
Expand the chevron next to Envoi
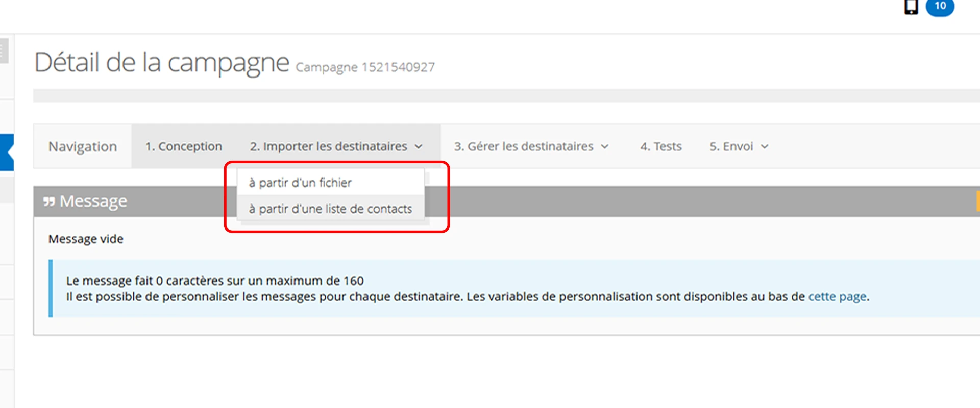click(765, 147)
